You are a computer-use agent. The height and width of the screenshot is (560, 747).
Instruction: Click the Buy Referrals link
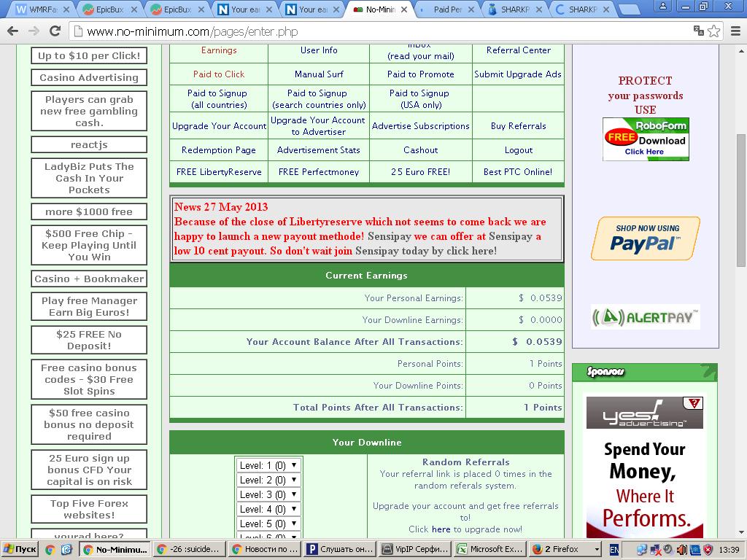[x=519, y=125]
